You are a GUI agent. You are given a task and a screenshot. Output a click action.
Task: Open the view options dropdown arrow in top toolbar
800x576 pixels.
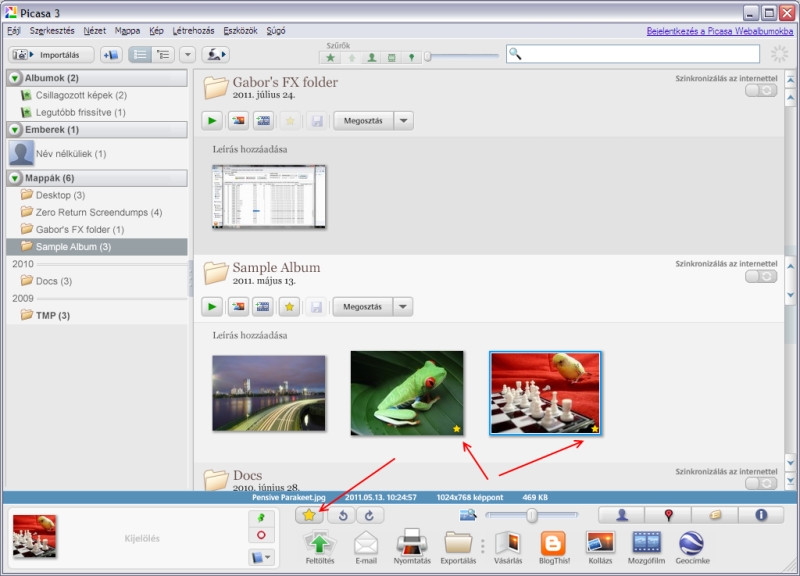187,55
